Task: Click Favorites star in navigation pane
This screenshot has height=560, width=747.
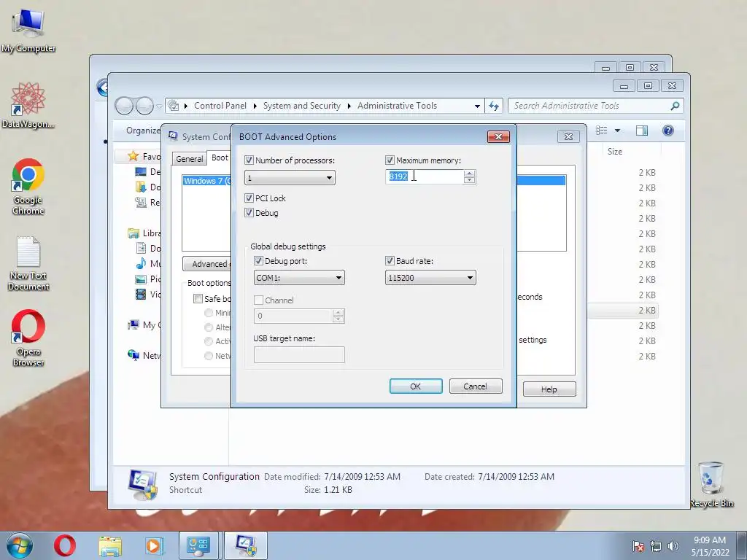Action: 133,156
